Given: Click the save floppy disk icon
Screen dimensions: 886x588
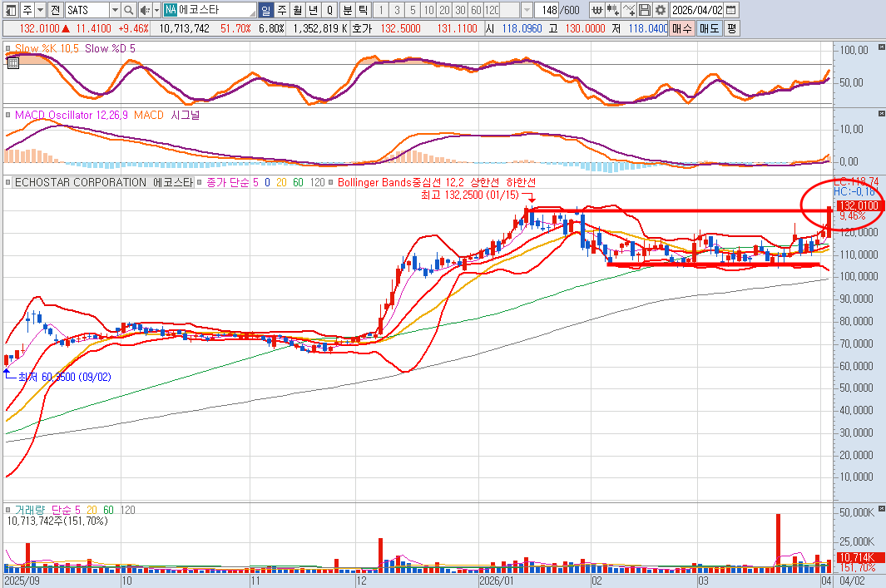Looking at the screenshot, I should (645, 10).
